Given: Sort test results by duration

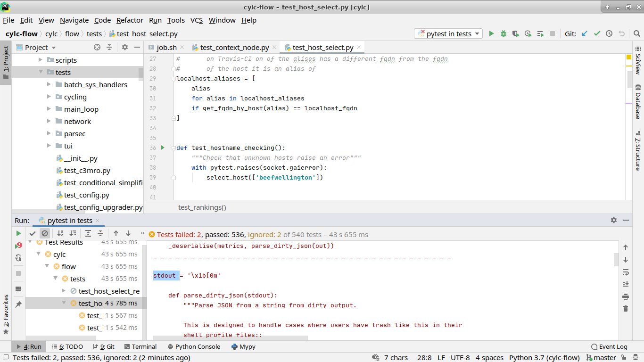Looking at the screenshot, I should (73, 233).
